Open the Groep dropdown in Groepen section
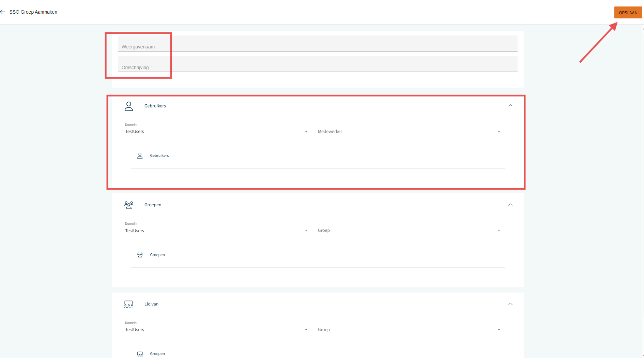Screen dimensions: 644x358 [410, 231]
